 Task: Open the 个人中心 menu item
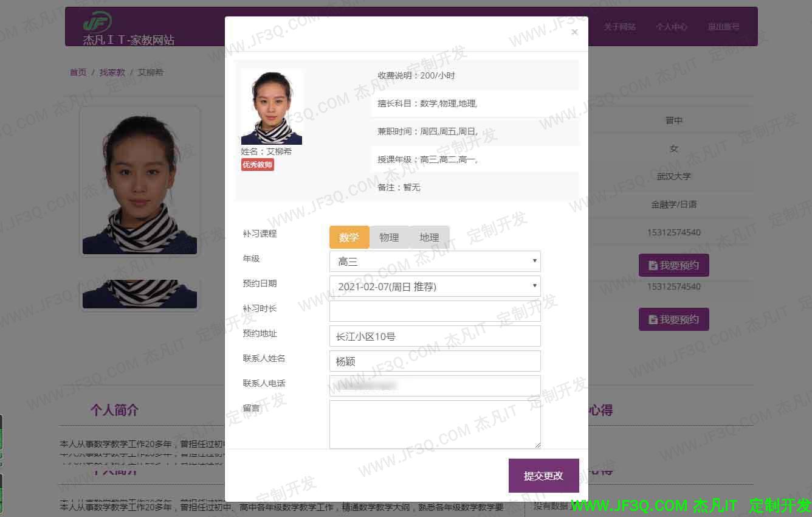coord(671,27)
